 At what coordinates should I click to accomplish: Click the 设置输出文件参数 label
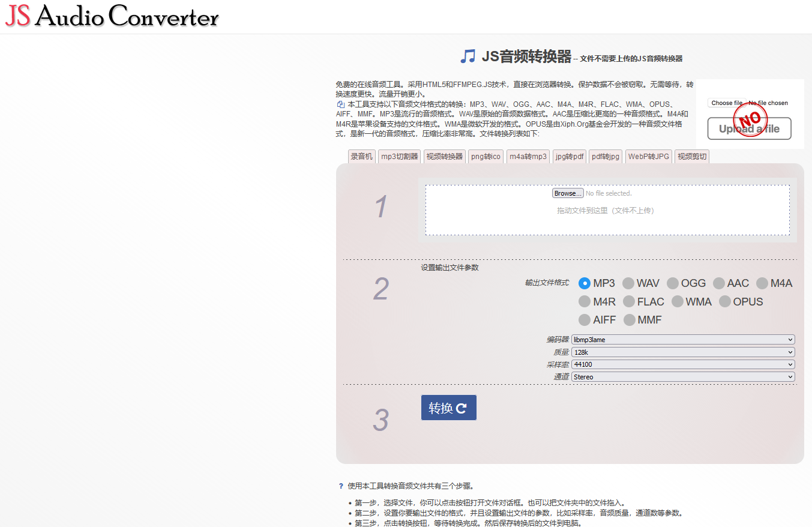coord(450,268)
